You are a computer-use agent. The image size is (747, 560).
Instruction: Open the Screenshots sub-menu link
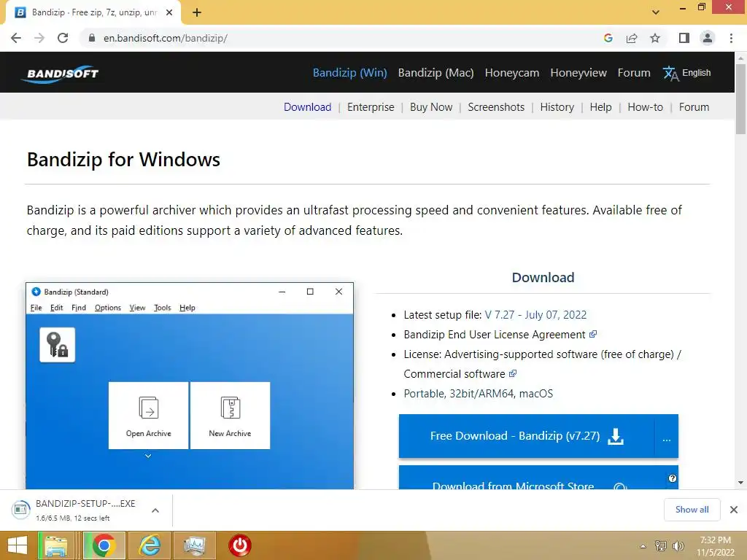[496, 107]
